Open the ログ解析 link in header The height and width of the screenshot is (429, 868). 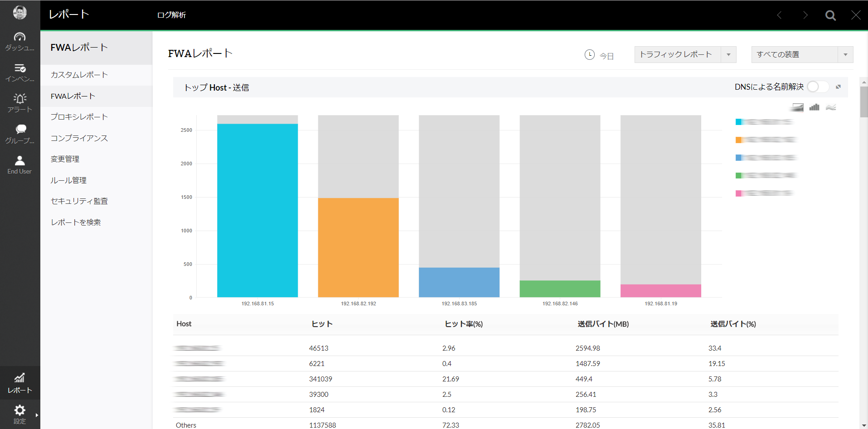171,15
